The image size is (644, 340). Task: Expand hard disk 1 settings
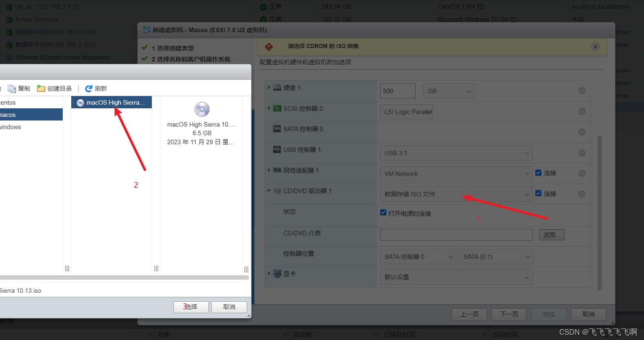[x=269, y=88]
